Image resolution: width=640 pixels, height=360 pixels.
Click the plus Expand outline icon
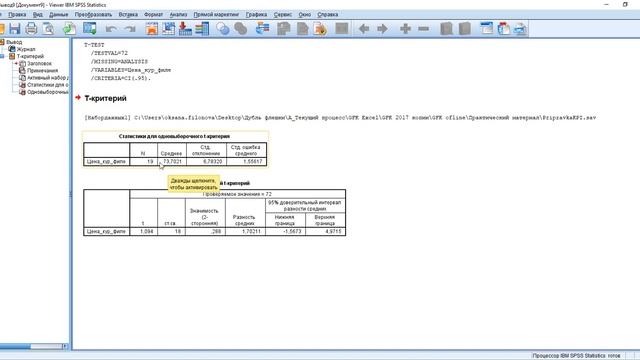point(405,29)
